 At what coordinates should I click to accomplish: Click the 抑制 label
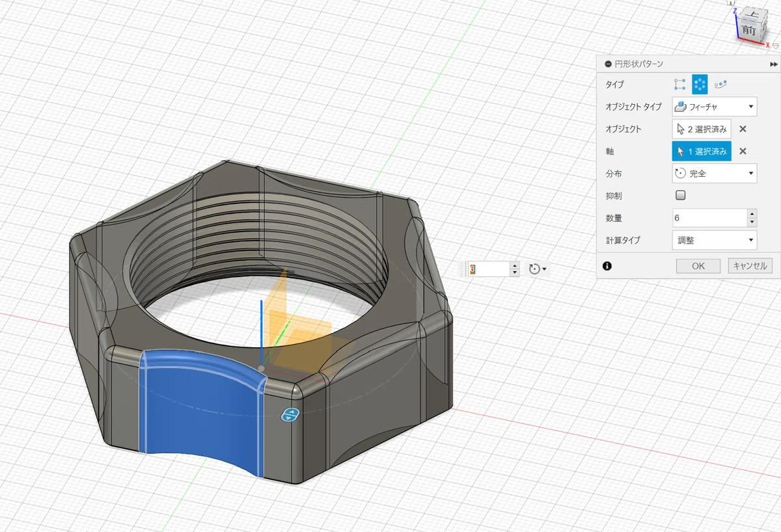pyautogui.click(x=614, y=196)
